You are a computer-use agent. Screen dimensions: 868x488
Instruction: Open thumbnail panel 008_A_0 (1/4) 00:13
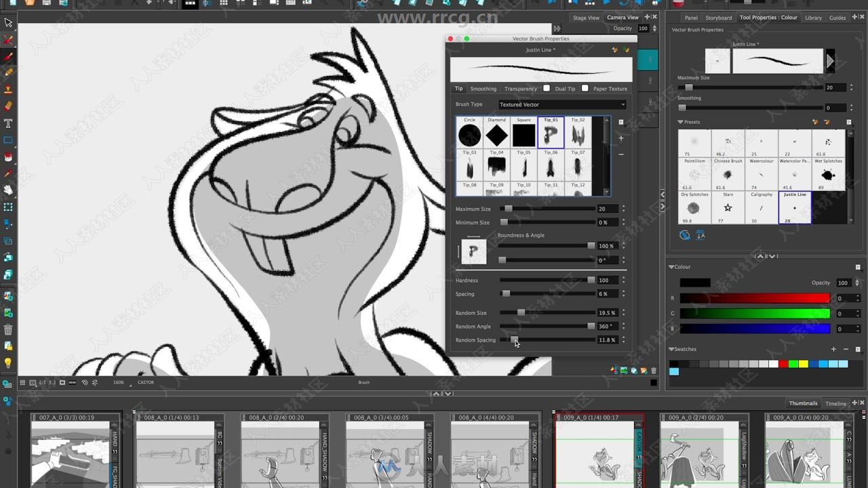(180, 451)
